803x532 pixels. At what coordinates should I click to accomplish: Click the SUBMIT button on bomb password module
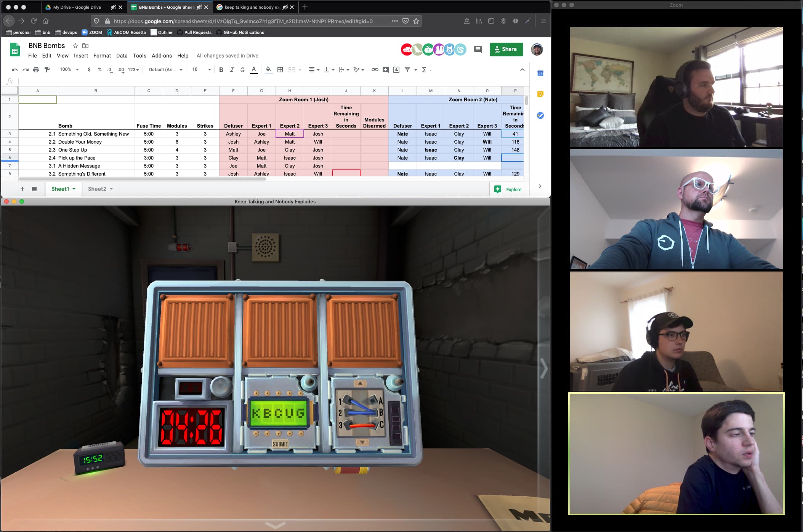[280, 444]
